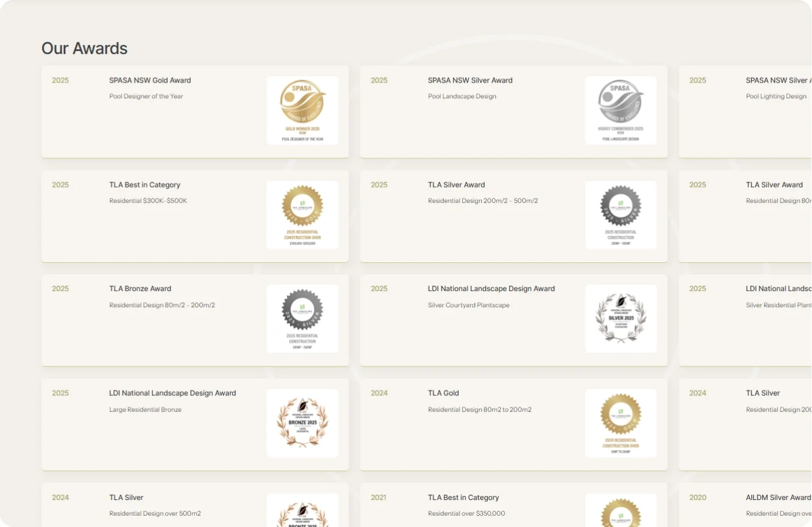Open the silver SPASA Pool Landscape Design badge
This screenshot has height=527, width=812.
[x=621, y=110]
